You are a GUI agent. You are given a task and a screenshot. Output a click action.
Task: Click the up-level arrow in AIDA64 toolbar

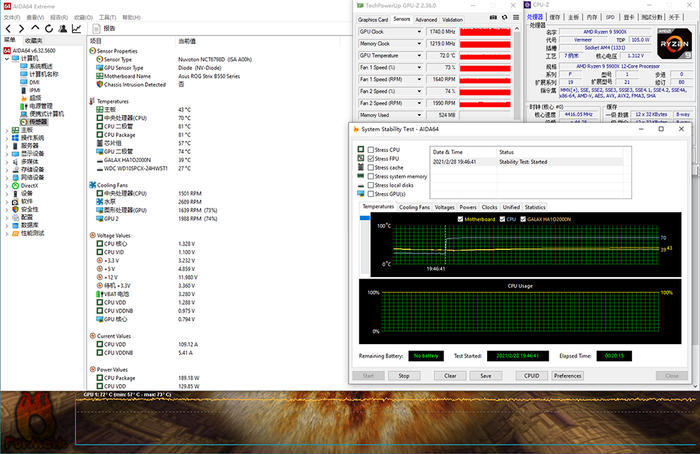tap(35, 28)
